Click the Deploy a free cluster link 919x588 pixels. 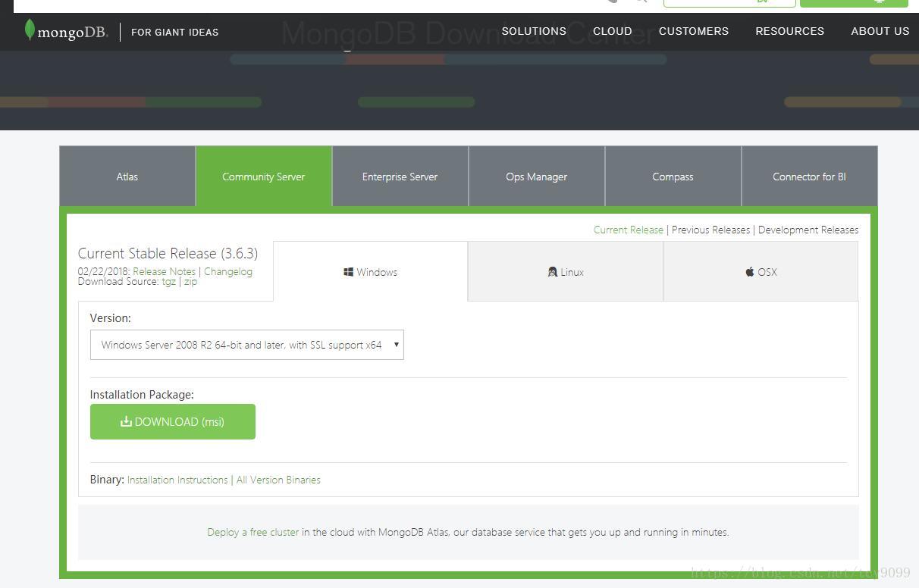click(x=253, y=532)
